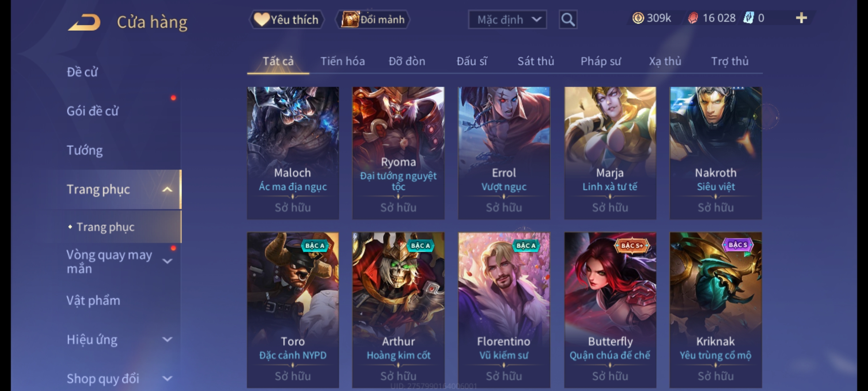
Task: Select Maloch Ác ma địa ngục skin
Action: [x=293, y=153]
